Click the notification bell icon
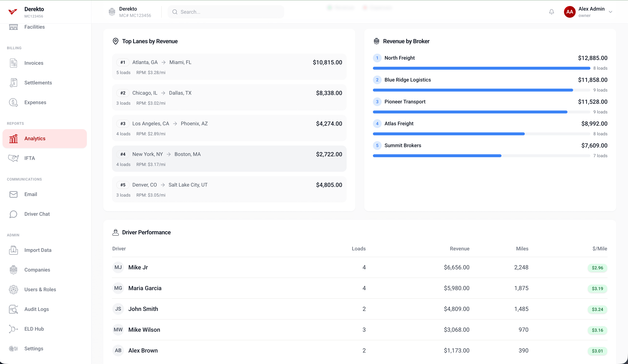 point(551,12)
